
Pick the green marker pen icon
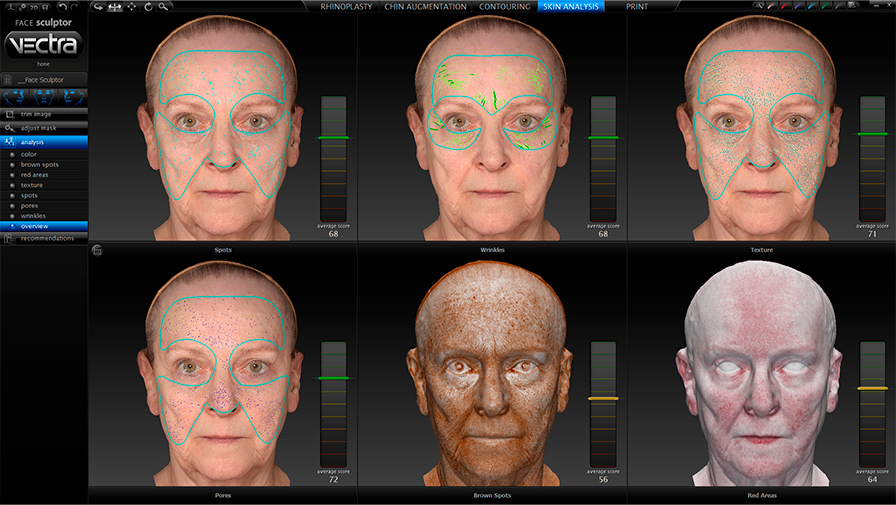824,7
